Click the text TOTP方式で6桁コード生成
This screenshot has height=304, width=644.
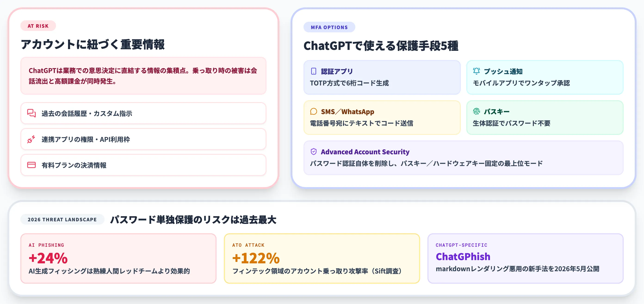pos(349,83)
